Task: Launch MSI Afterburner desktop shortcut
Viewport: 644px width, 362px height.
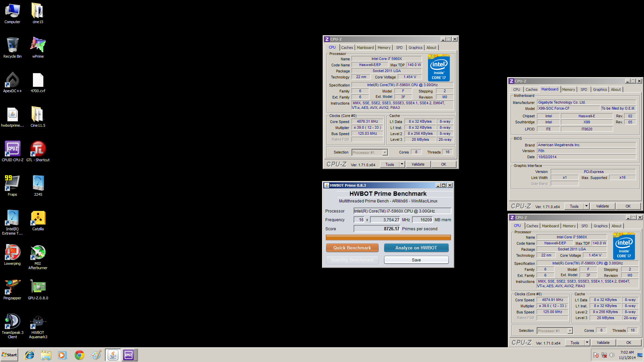Action: [38, 257]
